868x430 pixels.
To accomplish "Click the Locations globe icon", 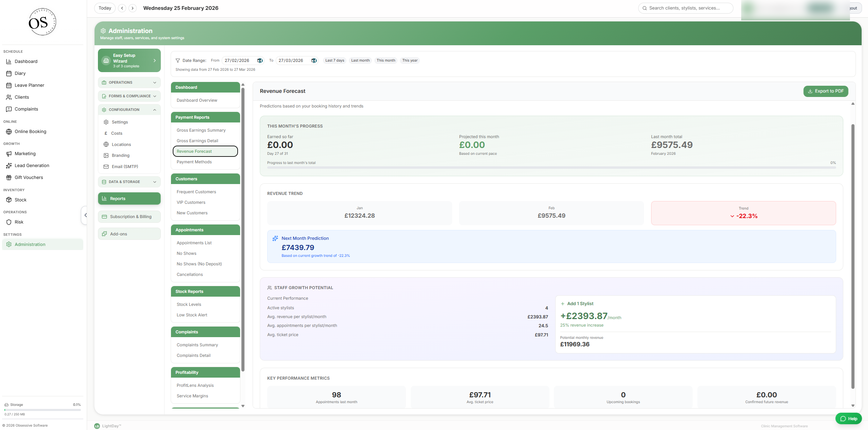I will [x=106, y=145].
